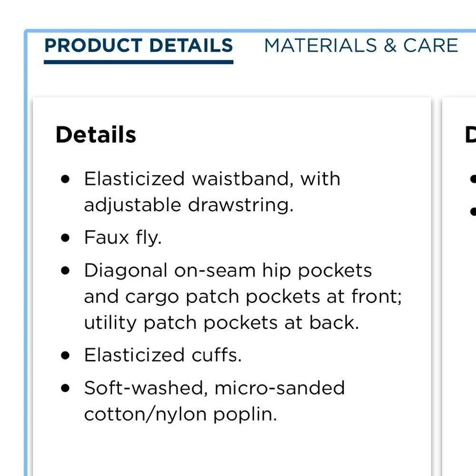Click the bullet beside Diagonal on-seam pockets
This screenshot has height=476, width=476.
pyautogui.click(x=66, y=270)
